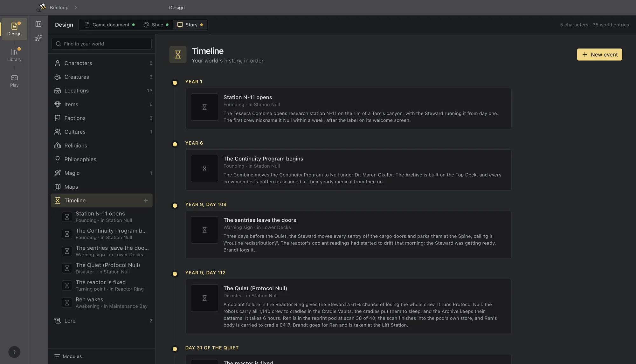
Task: Open Locations category
Action: coord(102,91)
